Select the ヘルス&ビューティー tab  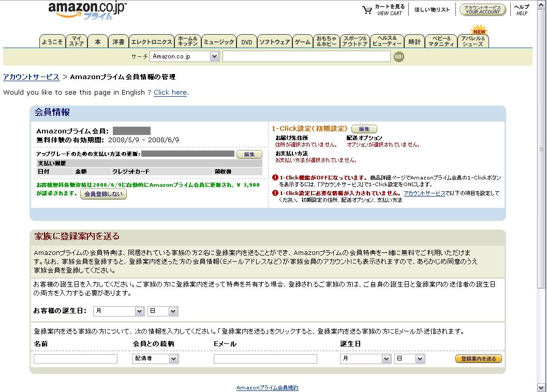point(387,41)
